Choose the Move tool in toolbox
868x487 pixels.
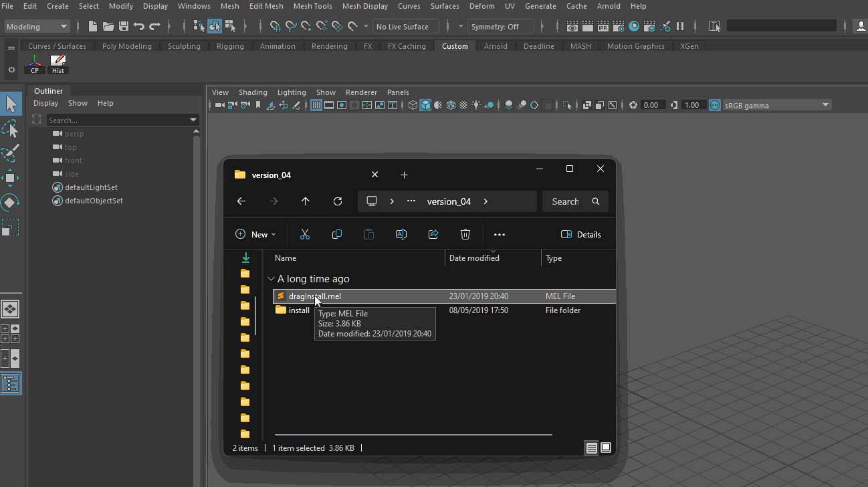click(11, 178)
